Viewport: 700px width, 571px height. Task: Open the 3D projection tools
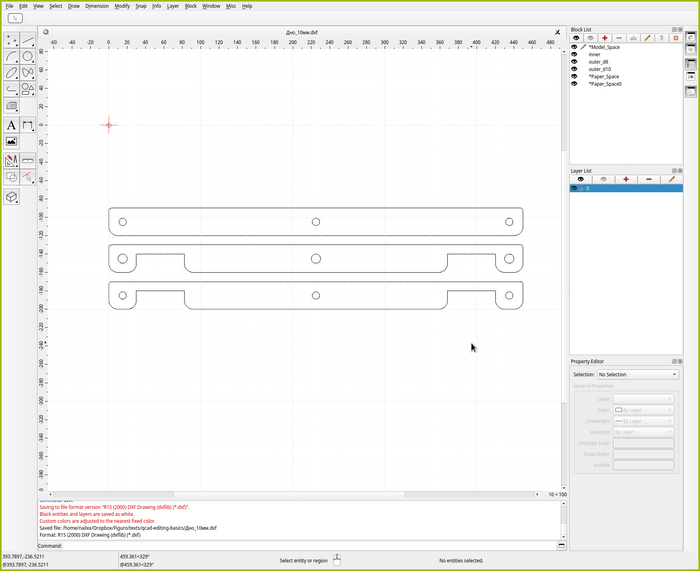click(11, 197)
